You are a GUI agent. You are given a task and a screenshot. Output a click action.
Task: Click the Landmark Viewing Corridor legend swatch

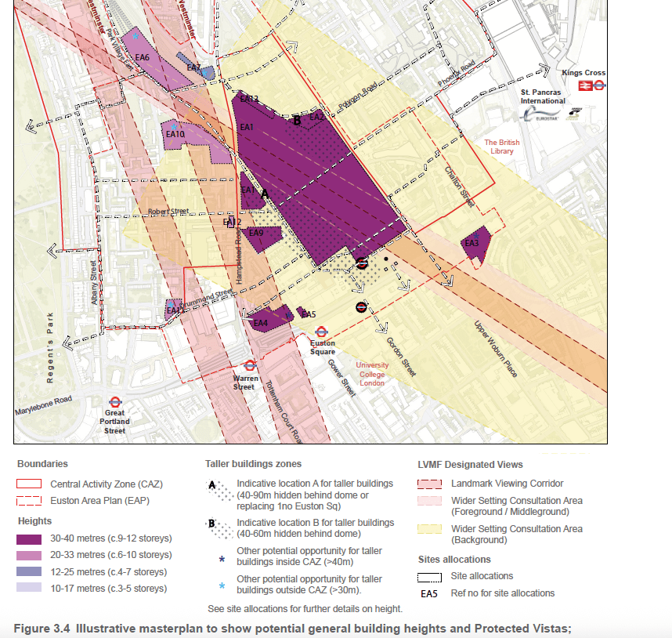[432, 484]
